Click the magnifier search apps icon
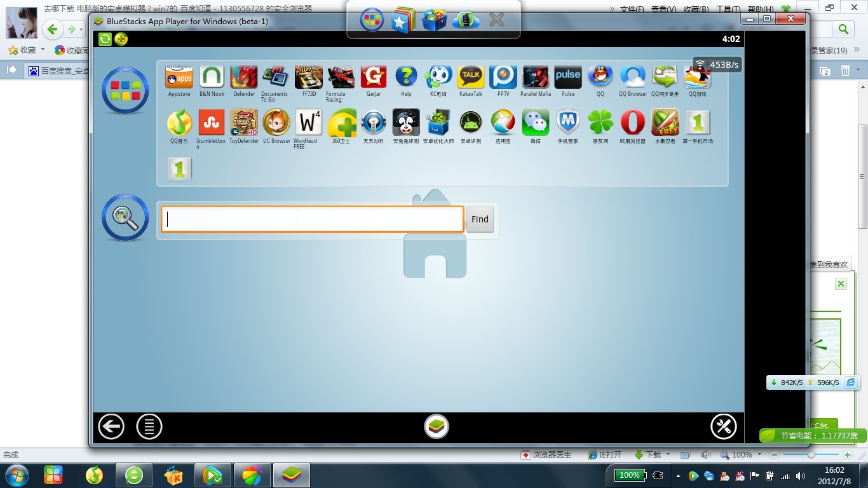The image size is (868, 488). [x=125, y=217]
